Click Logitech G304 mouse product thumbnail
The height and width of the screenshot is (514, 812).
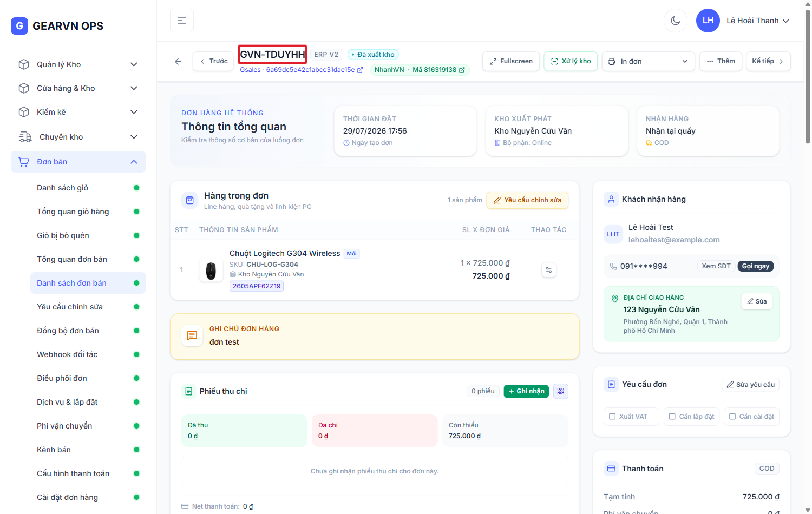coord(211,270)
